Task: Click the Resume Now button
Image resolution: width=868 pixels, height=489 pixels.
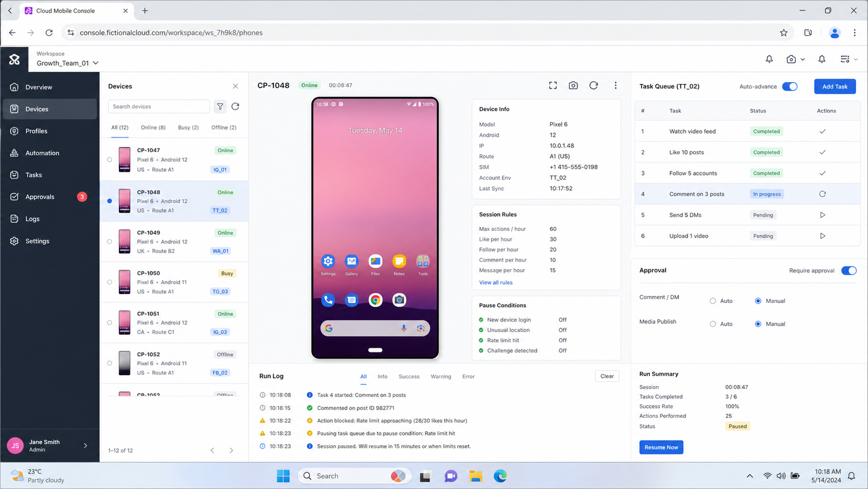Action: tap(661, 447)
